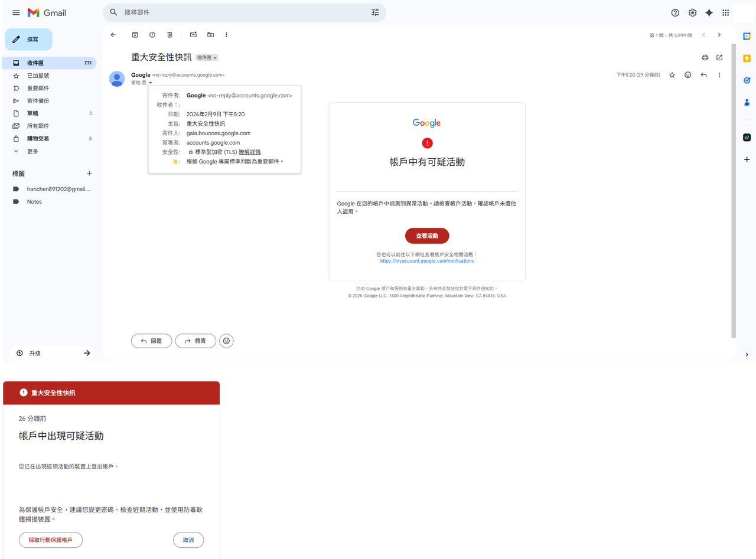Viewport: 756px width, 559px height.
Task: Go back to the inbox list arrow
Action: tap(113, 35)
